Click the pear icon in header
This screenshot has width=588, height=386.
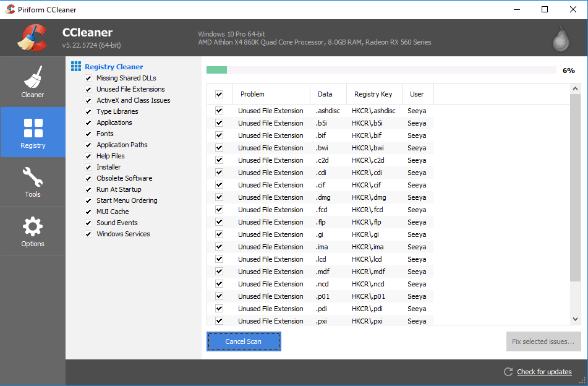561,38
